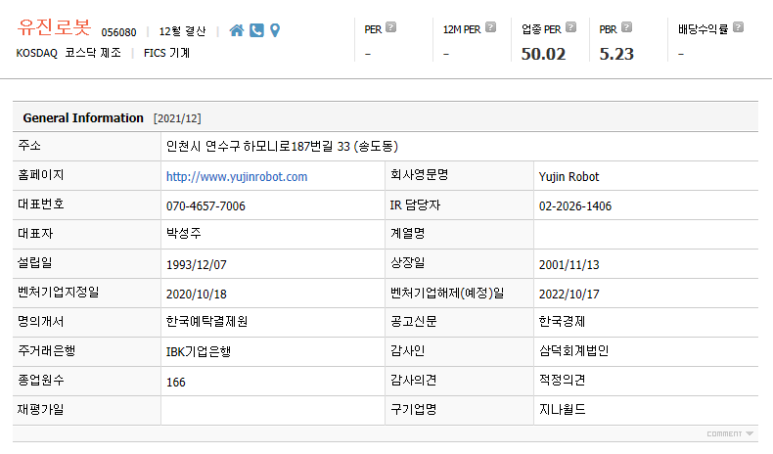Click the IBK기업은행 bank cell
The image size is (773, 454).
pos(198,351)
